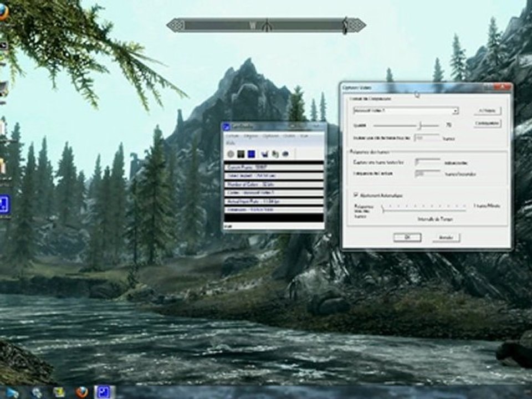Select the CamStudio taskbar button
Image resolution: width=532 pixels, height=399 pixels.
(105, 392)
